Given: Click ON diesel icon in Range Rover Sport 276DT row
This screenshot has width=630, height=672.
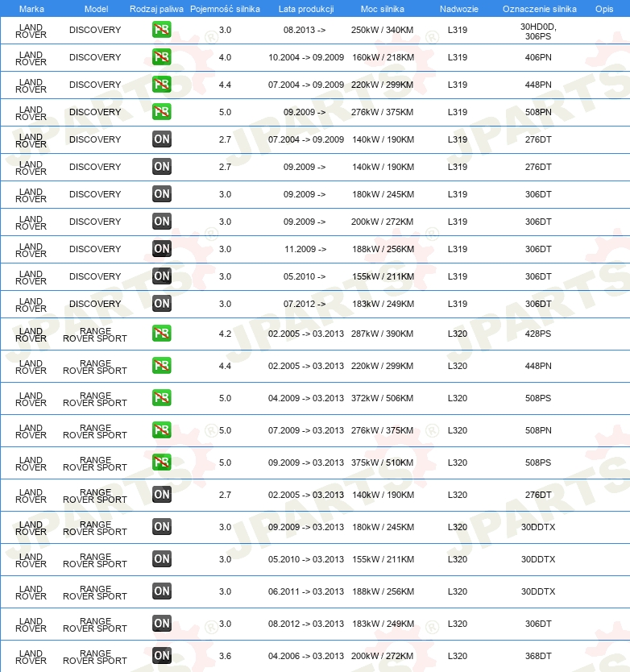Looking at the screenshot, I should (x=162, y=495).
